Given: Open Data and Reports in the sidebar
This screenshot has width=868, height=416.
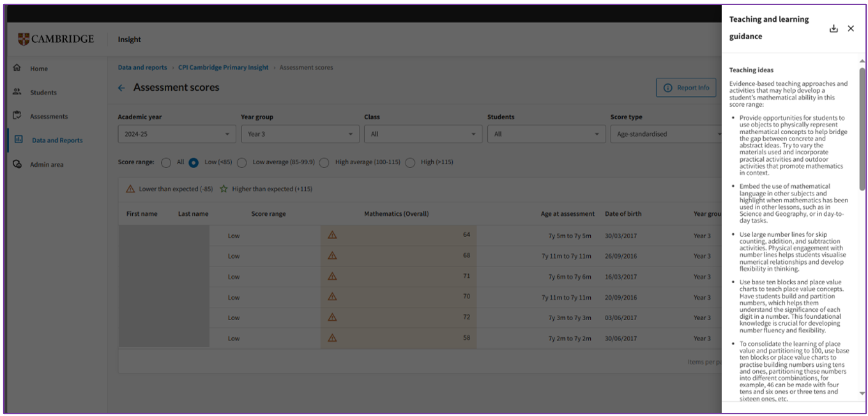Looking at the screenshot, I should [57, 140].
